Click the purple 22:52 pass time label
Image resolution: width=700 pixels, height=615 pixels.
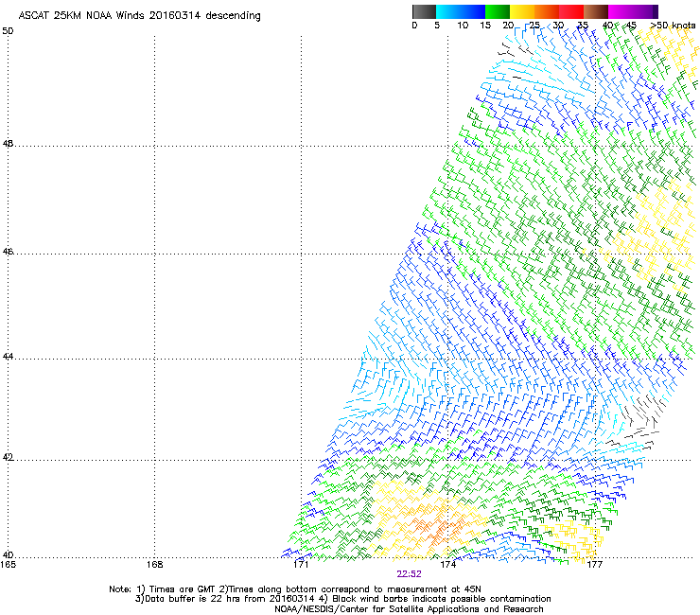click(409, 574)
